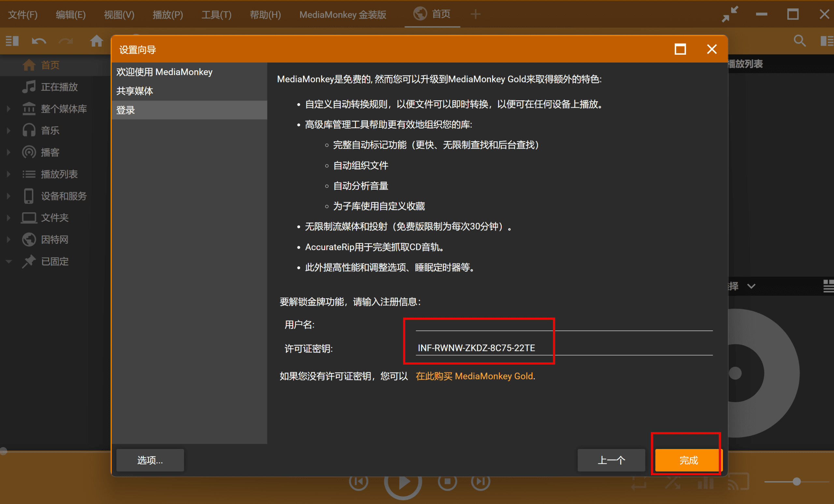
Task: Expand the 整个媒体库 tree node
Action: (x=8, y=108)
